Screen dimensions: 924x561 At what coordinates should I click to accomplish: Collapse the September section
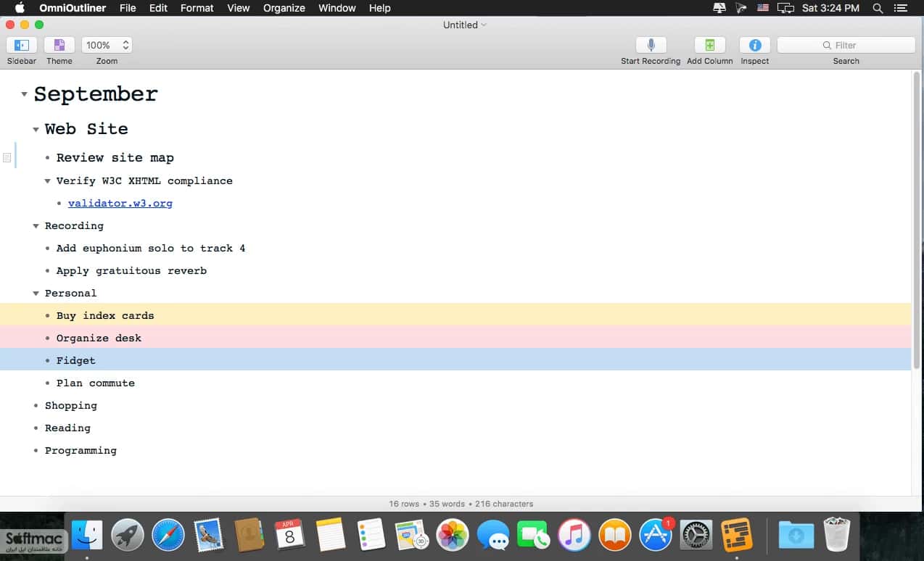click(24, 94)
